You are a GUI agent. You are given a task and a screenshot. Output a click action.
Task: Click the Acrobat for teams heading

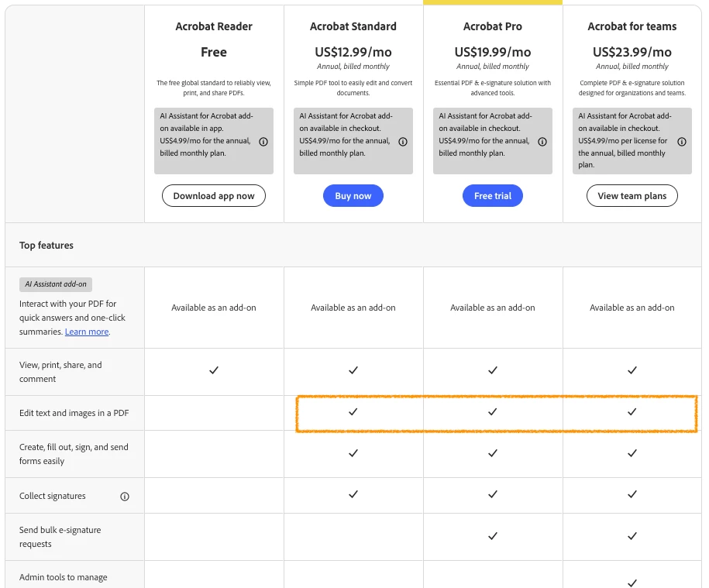tap(632, 26)
